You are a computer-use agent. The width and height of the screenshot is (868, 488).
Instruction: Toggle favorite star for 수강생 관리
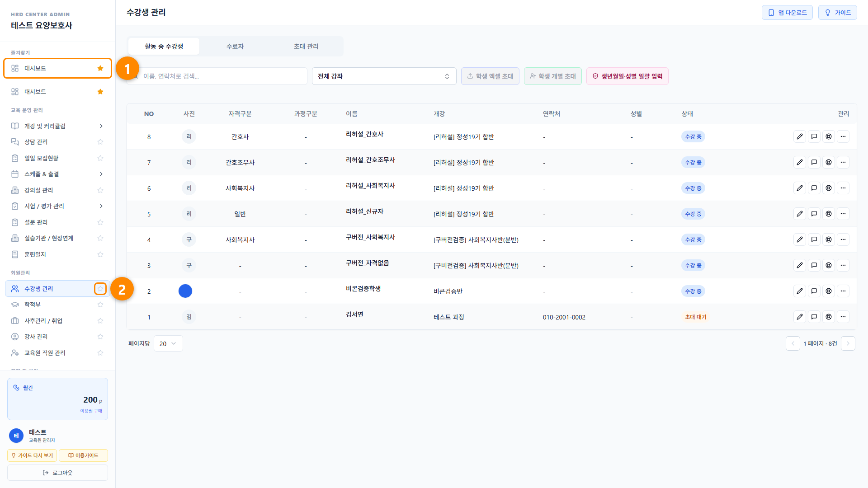pos(100,289)
